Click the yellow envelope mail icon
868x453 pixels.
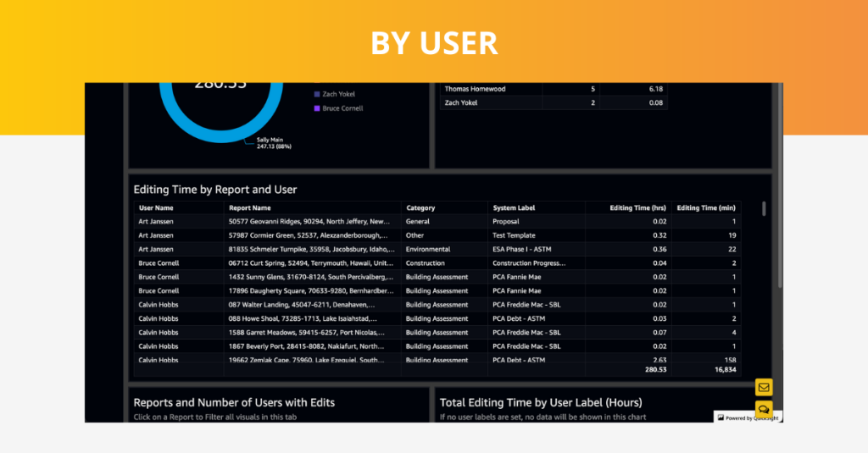point(764,387)
